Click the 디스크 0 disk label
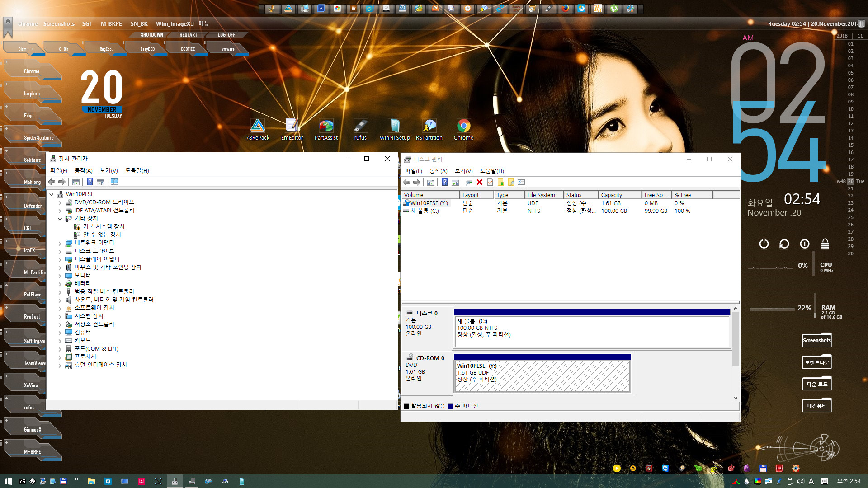This screenshot has height=488, width=868. [427, 313]
